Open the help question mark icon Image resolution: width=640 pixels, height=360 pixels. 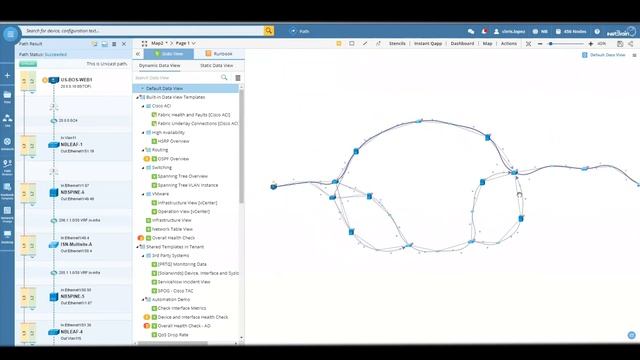coord(597,31)
